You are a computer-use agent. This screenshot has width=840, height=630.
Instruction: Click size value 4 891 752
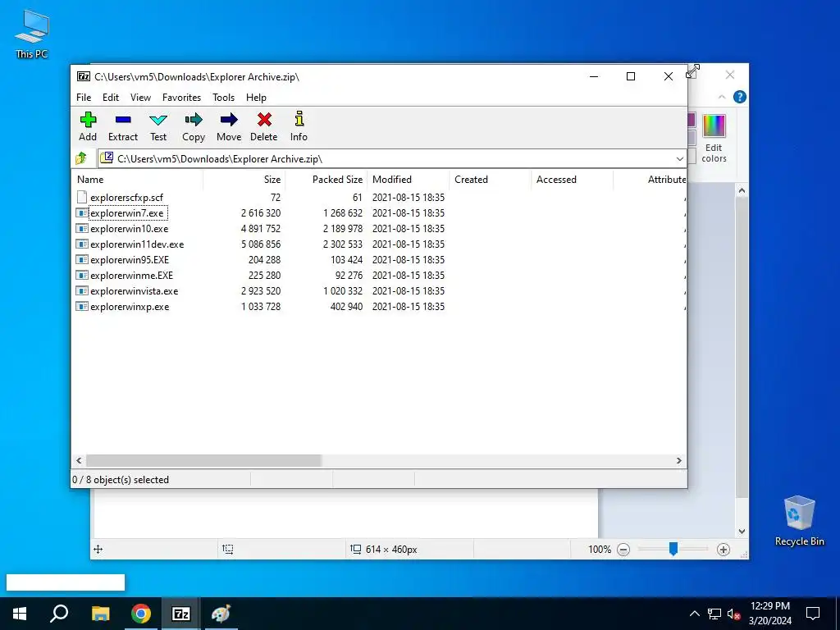261,229
